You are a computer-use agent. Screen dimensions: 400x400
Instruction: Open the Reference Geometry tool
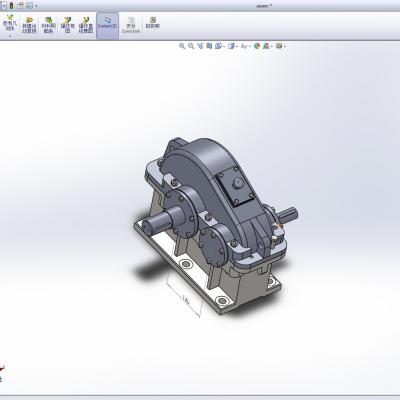tap(10, 23)
